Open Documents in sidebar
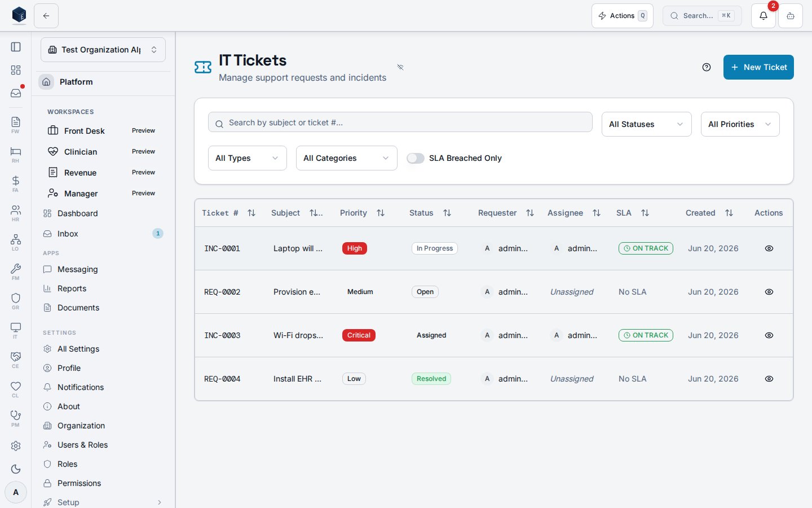The image size is (812, 508). [103, 308]
